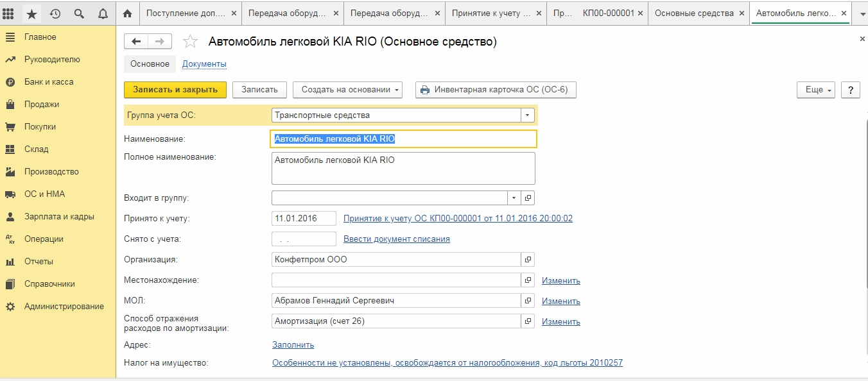Expand the Группа учета ОС dropdown
The height and width of the screenshot is (381, 868).
point(528,115)
